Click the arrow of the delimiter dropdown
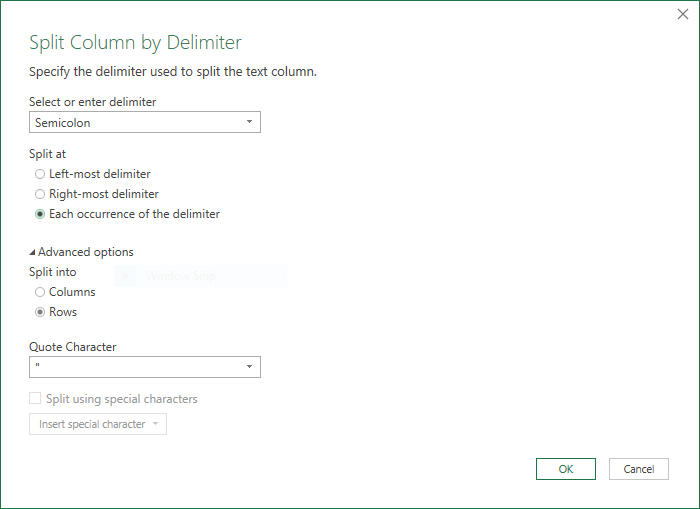Image resolution: width=700 pixels, height=509 pixels. [x=249, y=122]
